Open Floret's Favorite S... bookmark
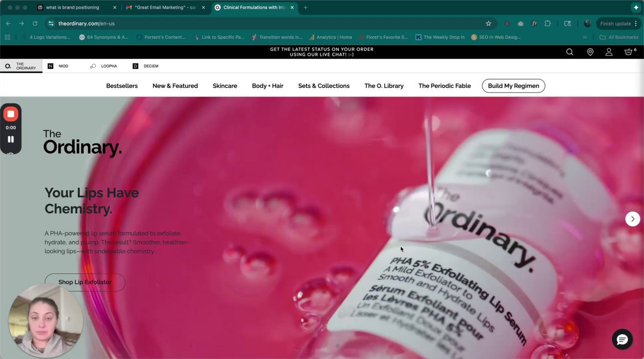This screenshot has height=359, width=644. 383,37
